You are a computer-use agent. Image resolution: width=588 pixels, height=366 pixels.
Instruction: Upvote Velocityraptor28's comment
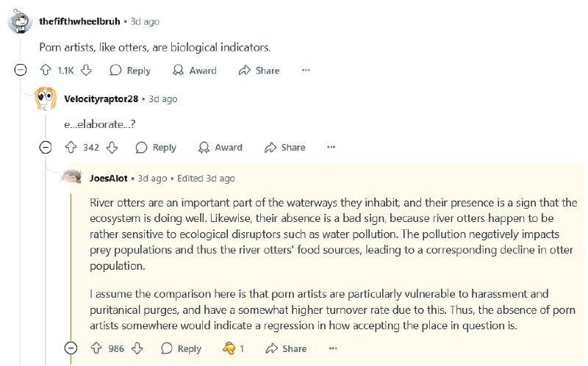click(x=71, y=148)
